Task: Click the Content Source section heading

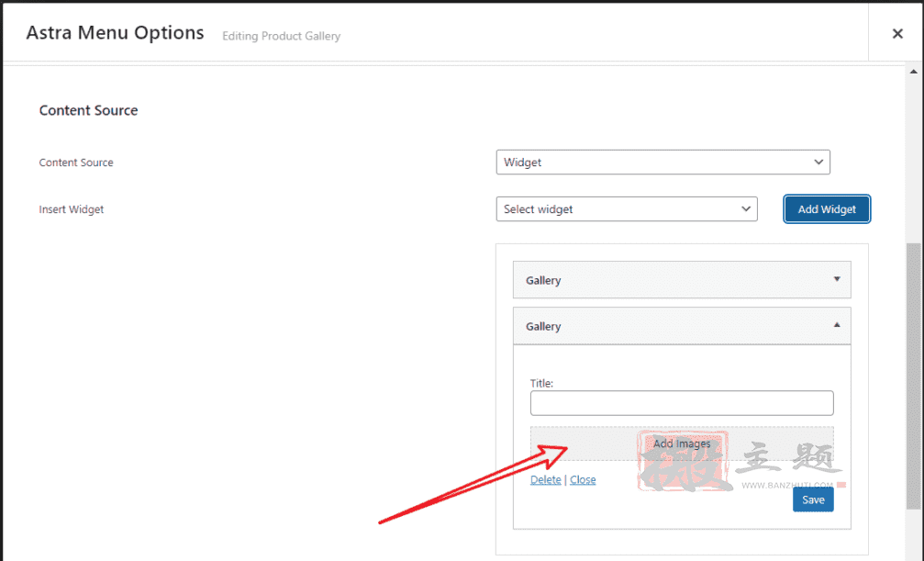Action: (88, 110)
